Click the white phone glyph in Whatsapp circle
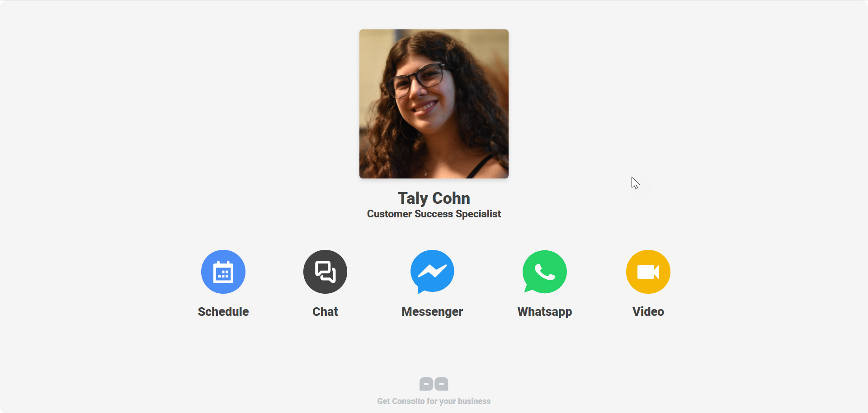This screenshot has height=413, width=868. coord(545,272)
